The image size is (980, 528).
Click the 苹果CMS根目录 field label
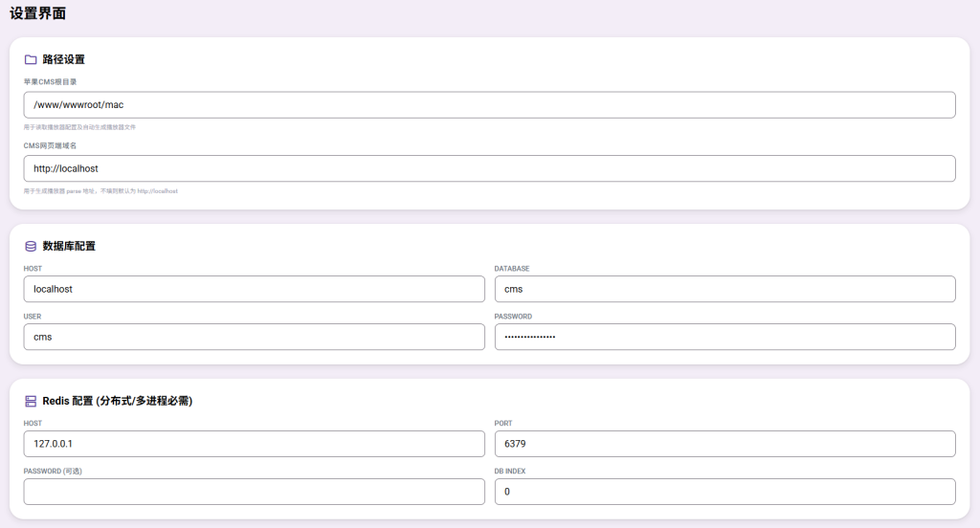coord(50,82)
